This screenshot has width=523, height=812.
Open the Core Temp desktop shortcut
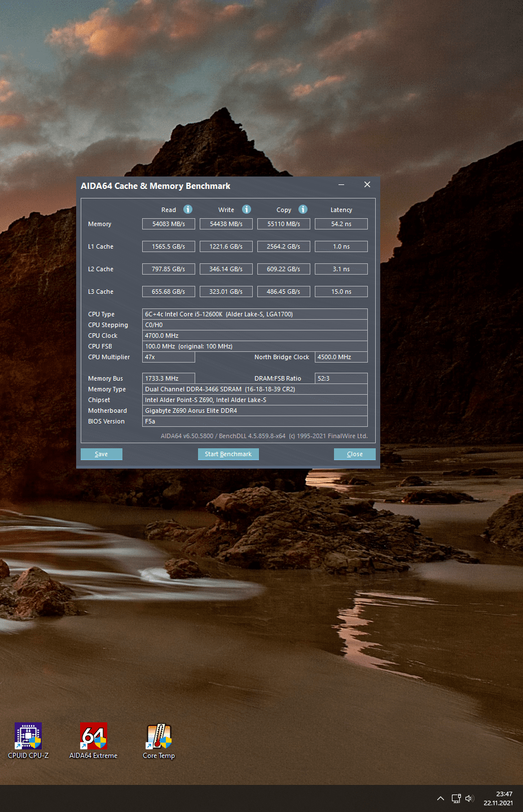pyautogui.click(x=159, y=741)
